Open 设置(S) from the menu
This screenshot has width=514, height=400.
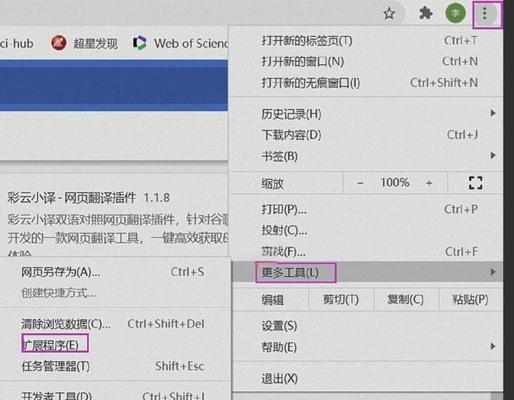[x=367, y=326]
